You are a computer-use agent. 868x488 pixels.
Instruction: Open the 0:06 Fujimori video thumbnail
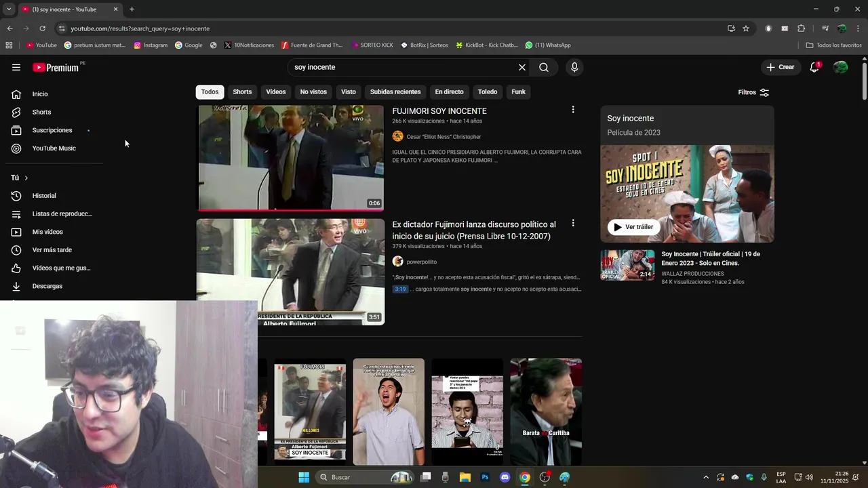(290, 158)
